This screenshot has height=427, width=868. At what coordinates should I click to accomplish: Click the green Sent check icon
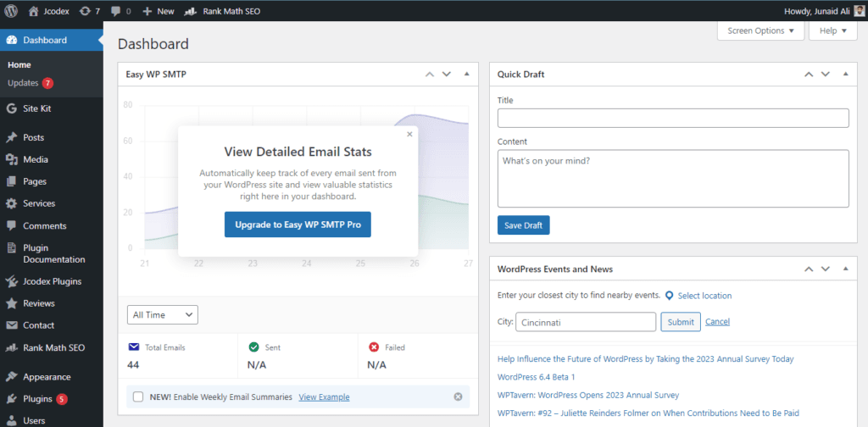254,347
